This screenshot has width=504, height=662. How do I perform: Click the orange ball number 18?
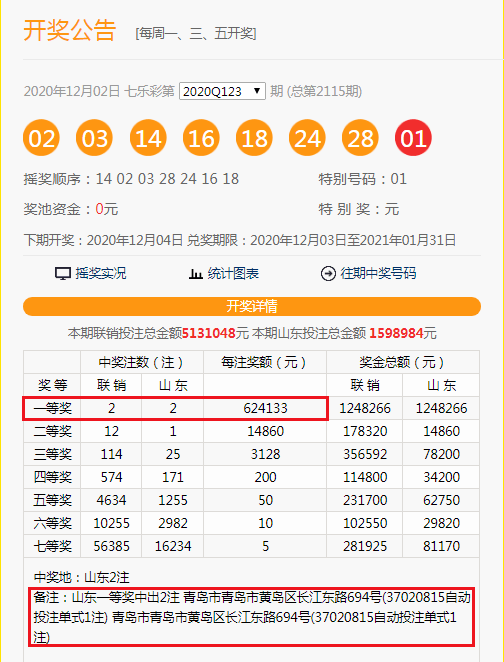tap(254, 138)
